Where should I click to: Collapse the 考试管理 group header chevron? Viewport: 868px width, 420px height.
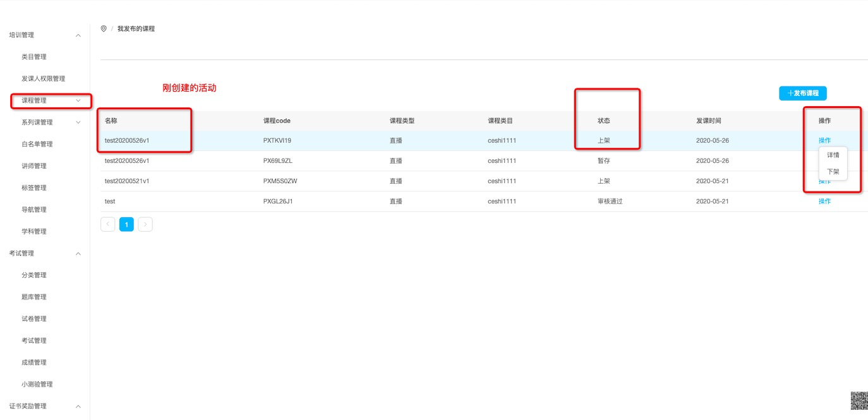(x=78, y=254)
